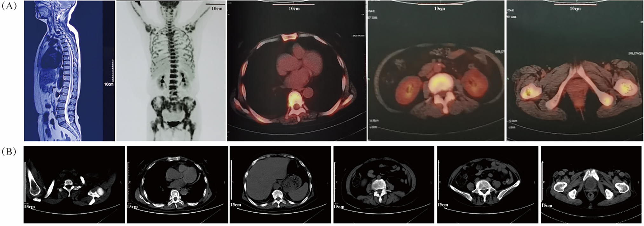The image size is (644, 226).
Task: Click the 10cm scale label on the MRI
Action: [109, 84]
